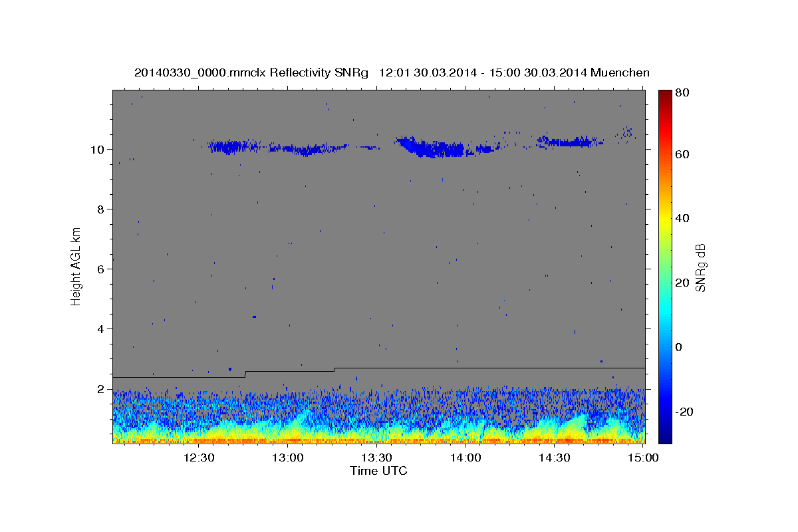Click the 13:30 time tick label
Viewport: 798px width, 532px height.
(x=376, y=458)
